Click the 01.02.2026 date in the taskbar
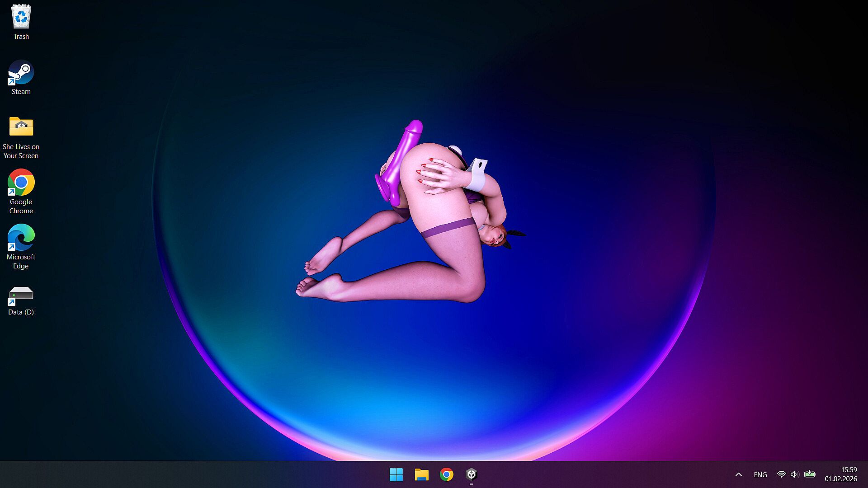The image size is (868, 488). 840,479
